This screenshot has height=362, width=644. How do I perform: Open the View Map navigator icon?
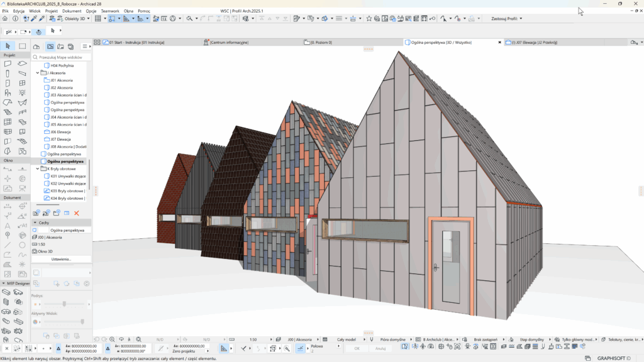point(50,47)
